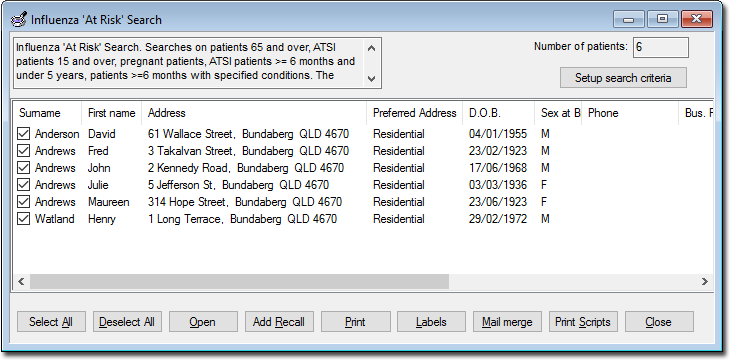Untick checkbox for Anderson David

(23, 134)
